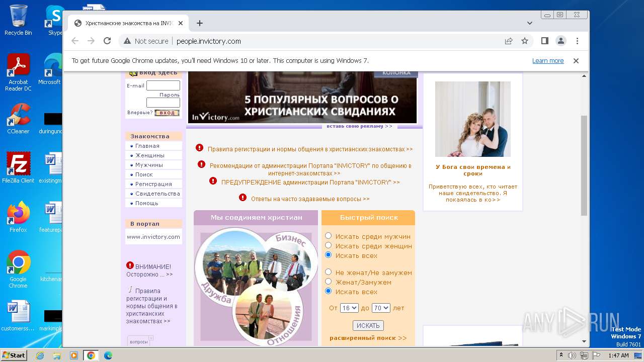Click the taskbar clock 1:47 AM
Screen dimensions: 644x362
click(x=618, y=355)
